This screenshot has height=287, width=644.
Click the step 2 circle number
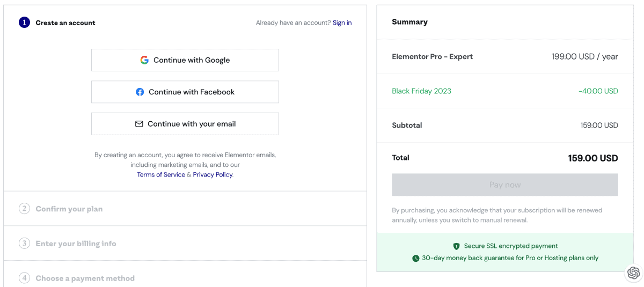tap(24, 209)
